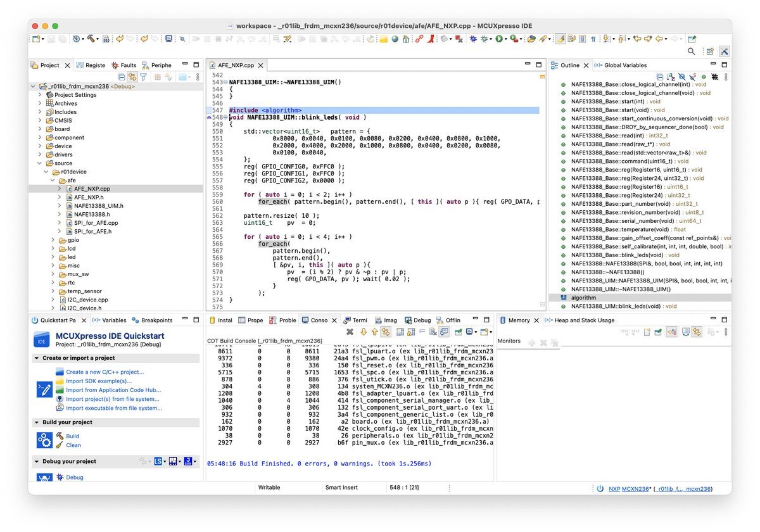Switch to the Proble tab
760x532 pixels.
282,320
